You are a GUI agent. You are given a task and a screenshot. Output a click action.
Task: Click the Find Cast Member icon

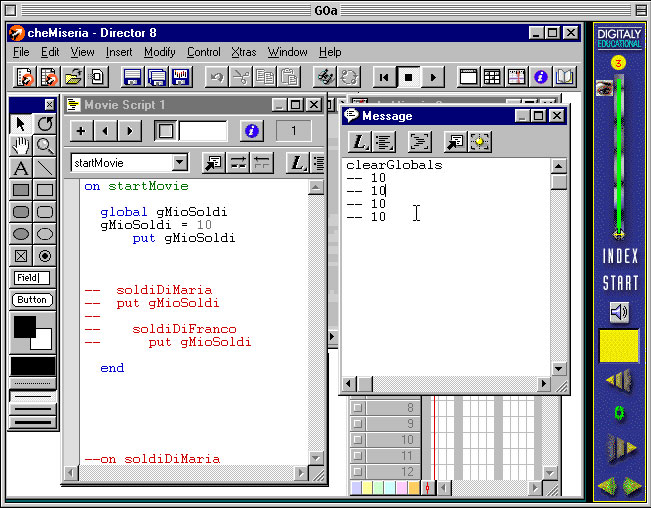[325, 77]
